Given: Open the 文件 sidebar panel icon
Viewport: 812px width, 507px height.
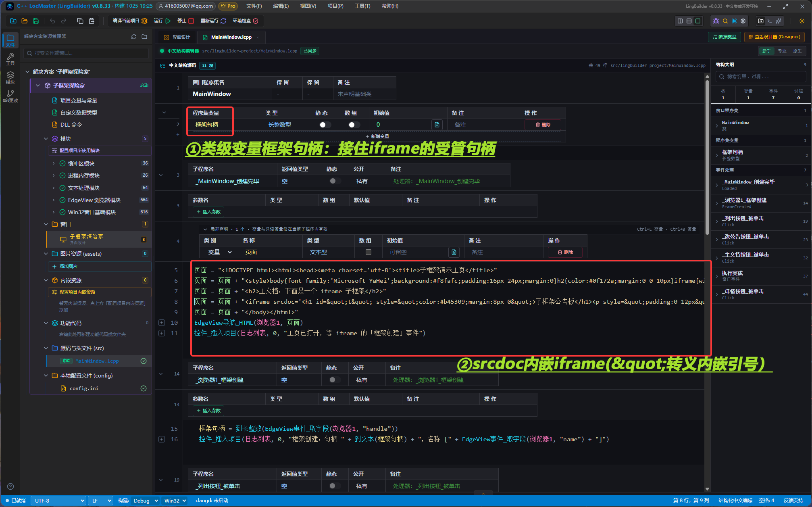Looking at the screenshot, I should pos(10,40).
